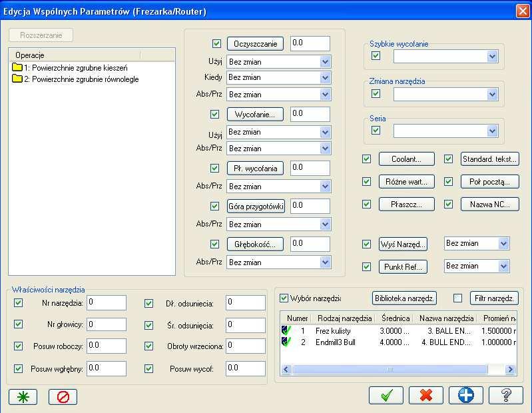Viewport: 532px width, 413px height.
Task: Click the Filtr narzędz. button
Action: click(494, 298)
